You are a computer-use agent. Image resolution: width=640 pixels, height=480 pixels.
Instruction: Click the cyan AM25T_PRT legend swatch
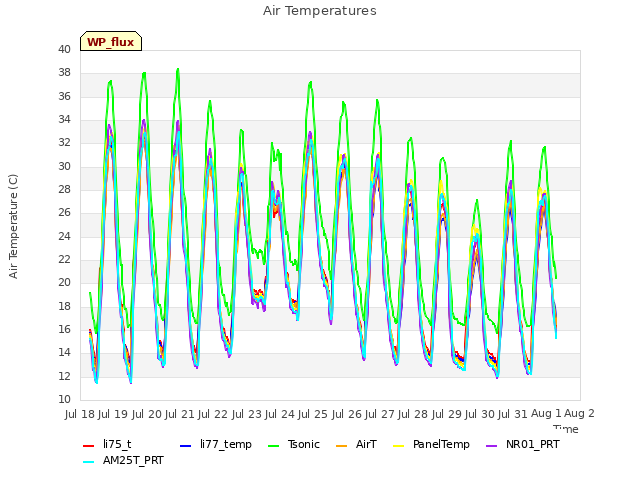click(x=89, y=462)
